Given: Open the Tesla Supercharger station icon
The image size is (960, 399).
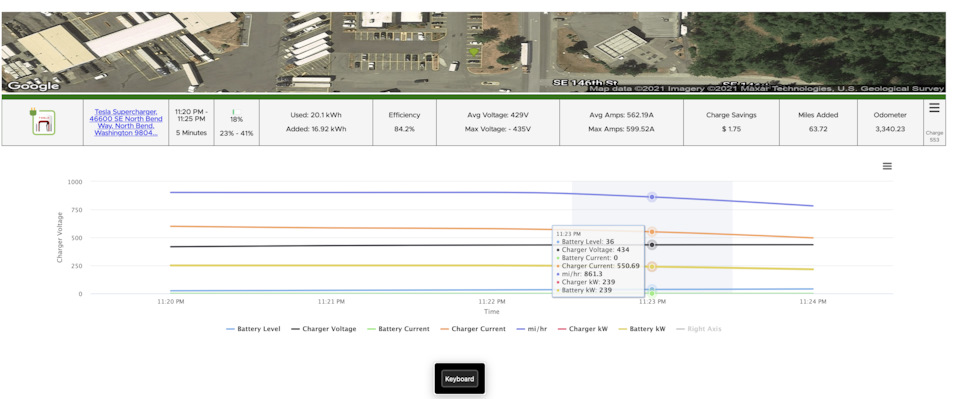Looking at the screenshot, I should pos(44,122).
